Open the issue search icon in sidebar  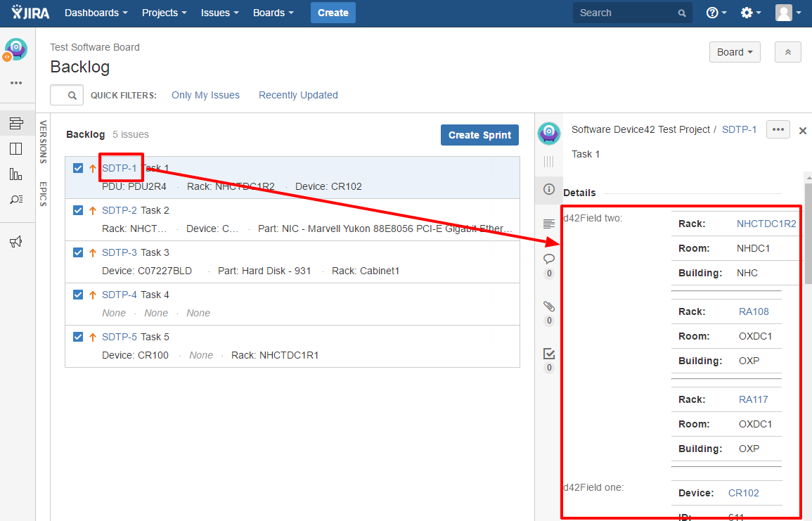pos(16,199)
